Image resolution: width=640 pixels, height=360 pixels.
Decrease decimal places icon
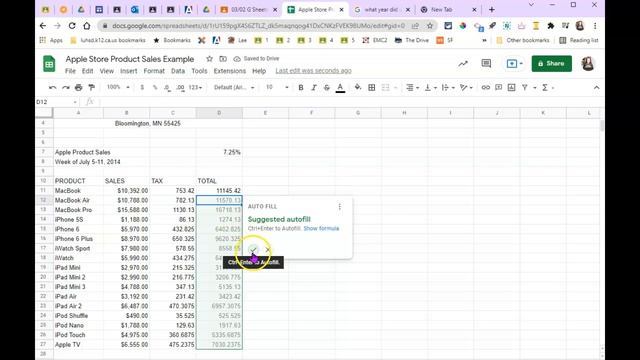[167, 87]
